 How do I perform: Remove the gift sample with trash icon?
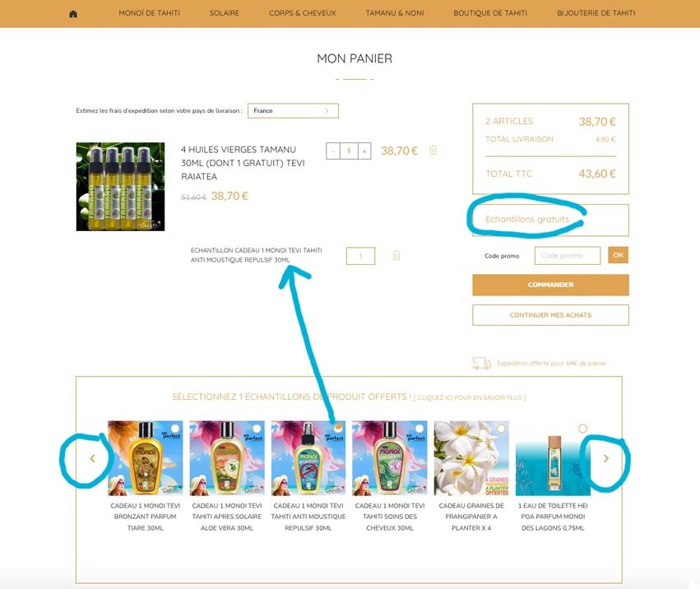(396, 256)
